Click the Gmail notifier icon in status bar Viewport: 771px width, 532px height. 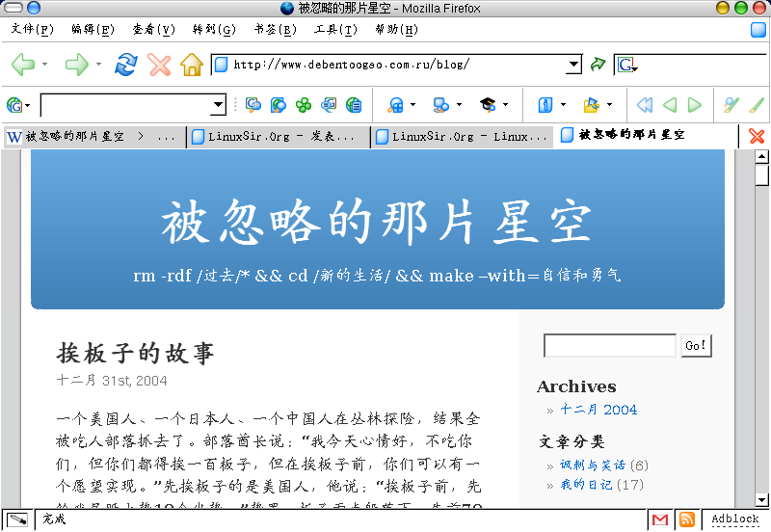coord(660,519)
